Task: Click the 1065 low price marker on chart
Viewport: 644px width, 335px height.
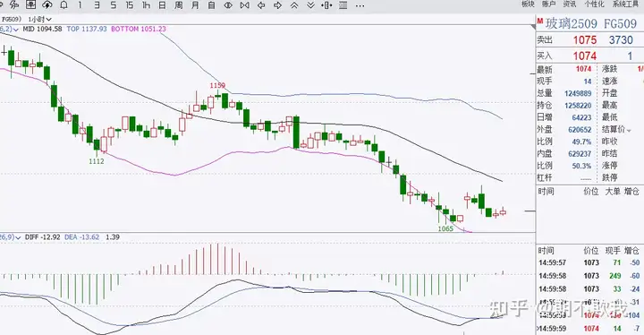Action: point(445,228)
